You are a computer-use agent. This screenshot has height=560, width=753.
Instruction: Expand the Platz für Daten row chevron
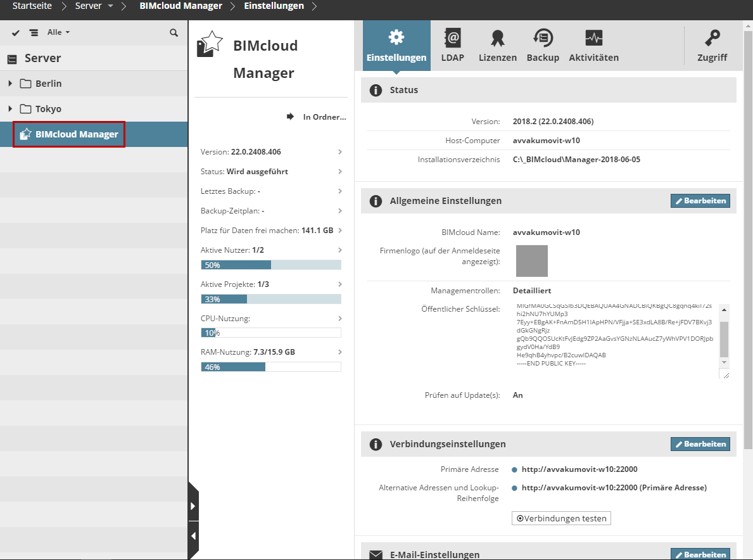click(340, 231)
